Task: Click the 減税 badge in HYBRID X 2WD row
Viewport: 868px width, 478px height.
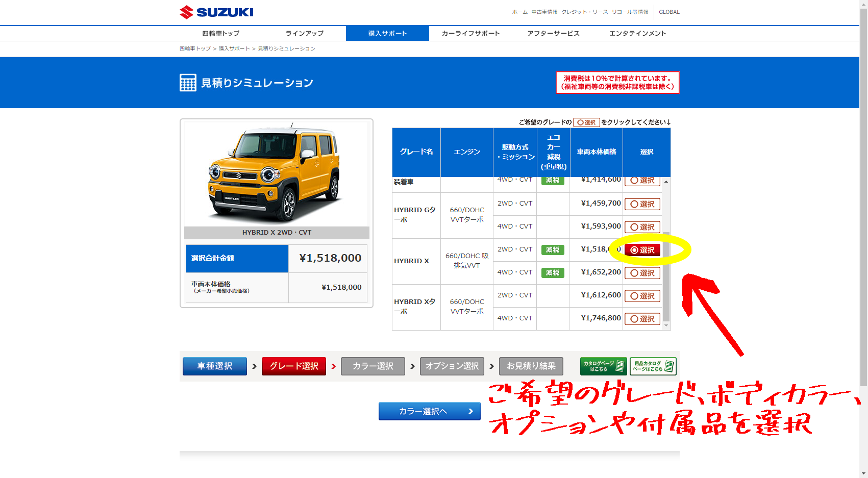Action: coord(553,250)
